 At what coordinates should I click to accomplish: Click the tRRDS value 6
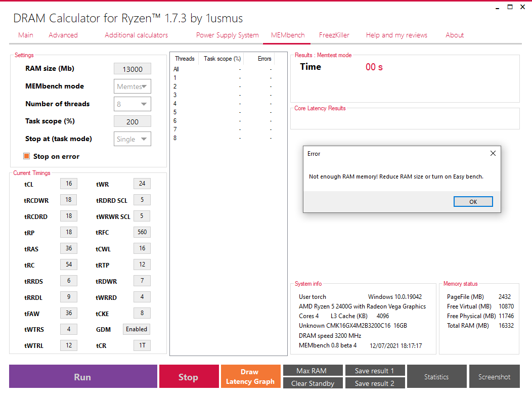tap(69, 281)
